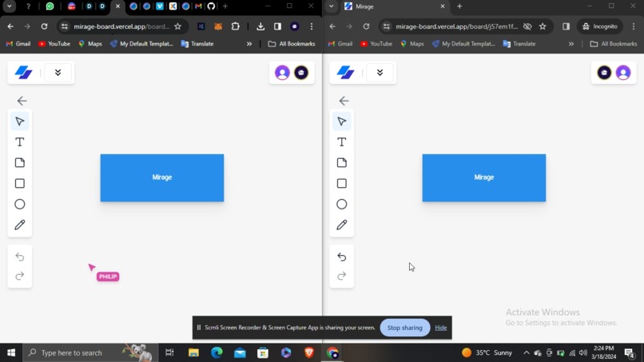
Task: Open All Bookmarks folder in Incognito window
Action: [x=614, y=44]
